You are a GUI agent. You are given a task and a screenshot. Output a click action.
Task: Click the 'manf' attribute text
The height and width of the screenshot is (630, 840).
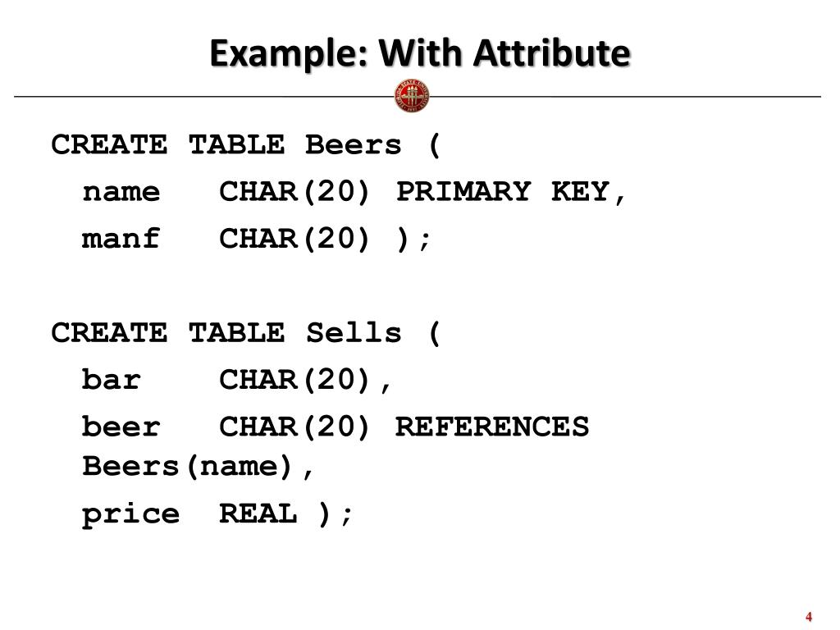coord(121,239)
